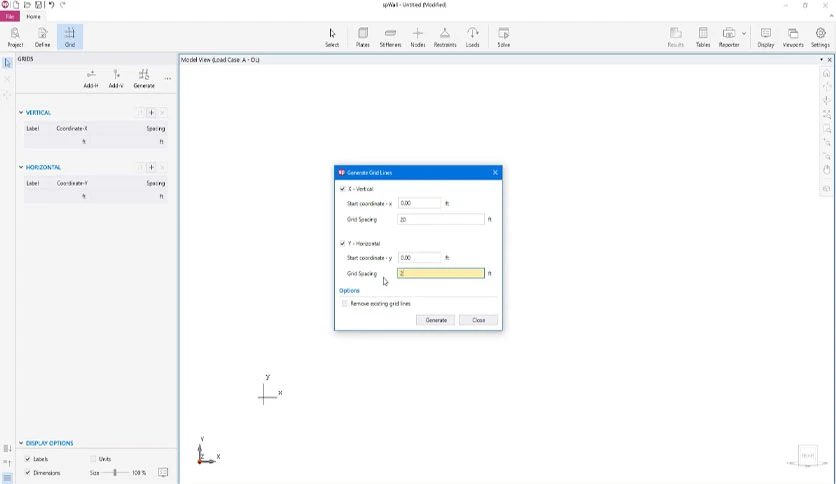Switch to the Home ribbon tab

click(x=33, y=17)
